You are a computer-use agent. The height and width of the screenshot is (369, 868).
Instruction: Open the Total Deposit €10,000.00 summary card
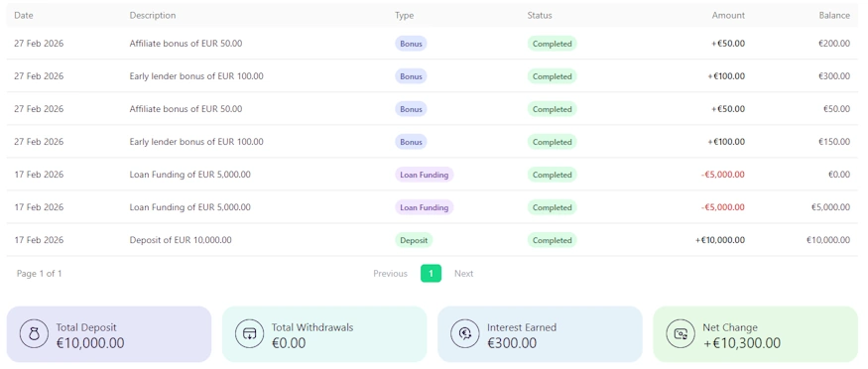[109, 334]
